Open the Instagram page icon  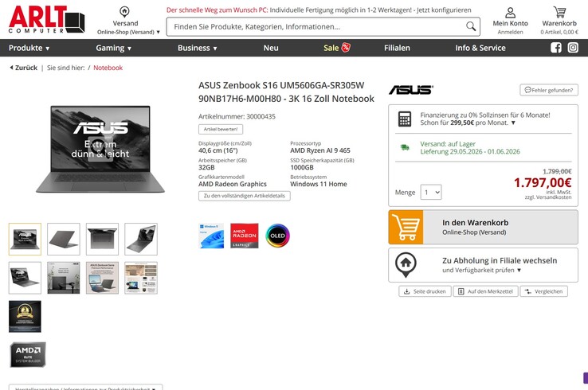[x=573, y=48]
